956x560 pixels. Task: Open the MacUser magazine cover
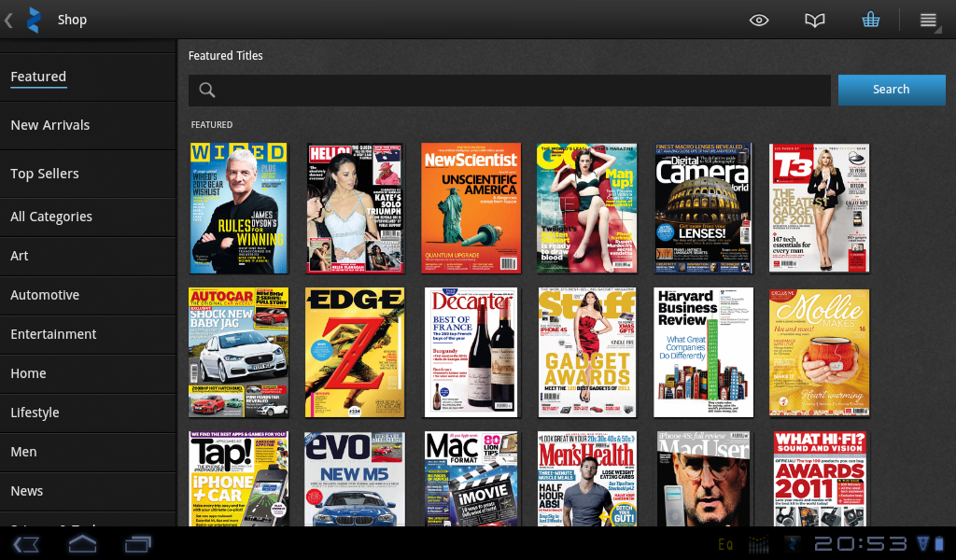pos(704,479)
